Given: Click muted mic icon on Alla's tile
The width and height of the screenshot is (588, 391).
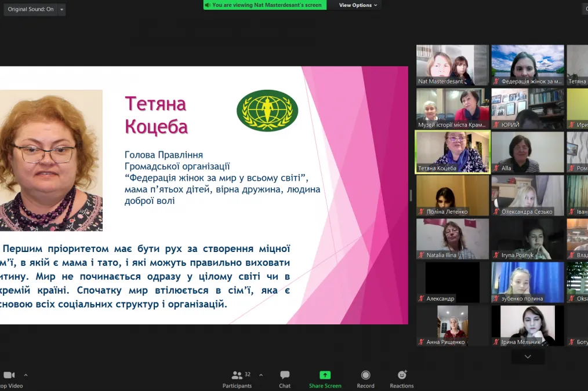Looking at the screenshot, I should pos(496,168).
